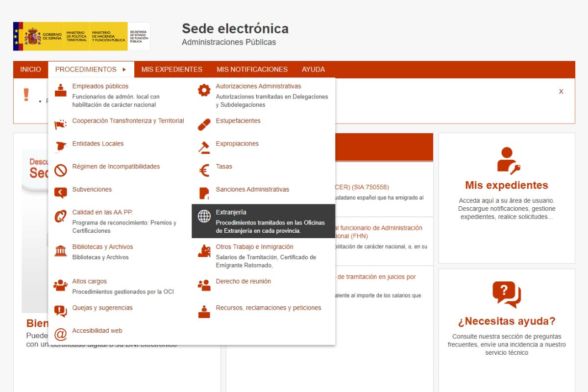
Task: Open Recursos, reclamaciones y peticiones entry
Action: click(x=269, y=308)
